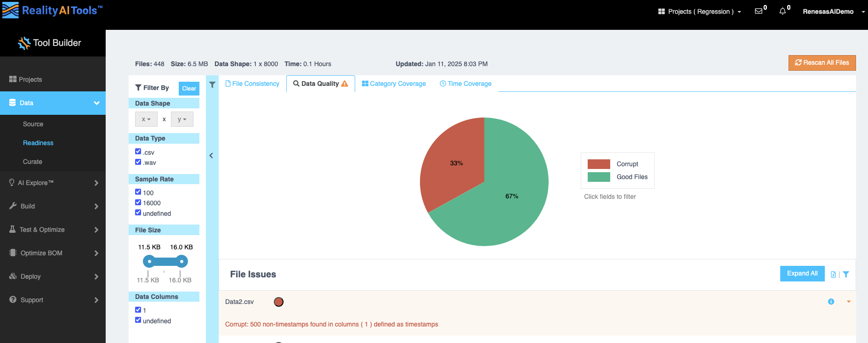Open the Projects (Regression) dropdown

[699, 11]
